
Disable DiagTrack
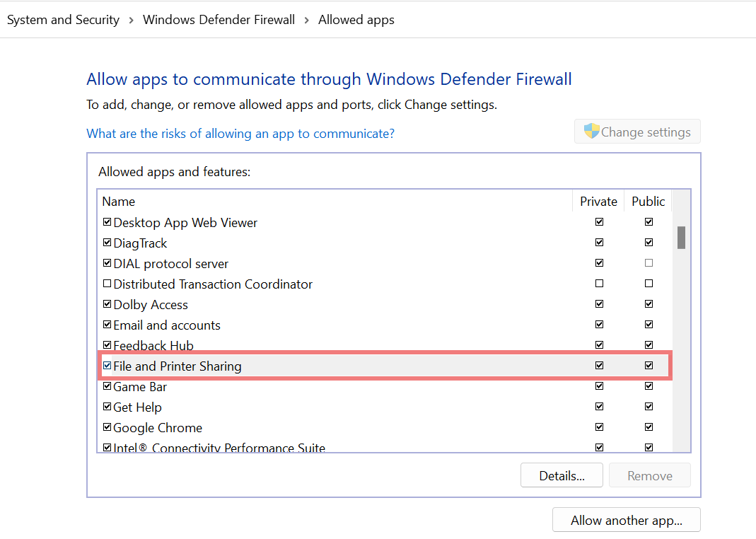(107, 242)
